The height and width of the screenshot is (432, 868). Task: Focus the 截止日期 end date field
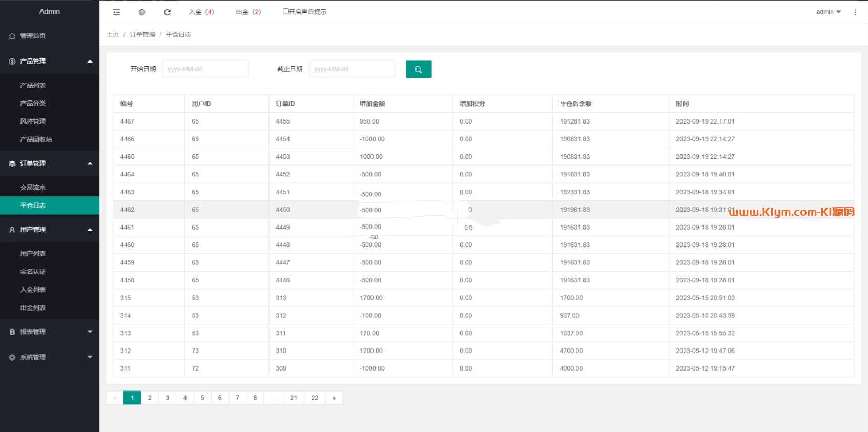pos(352,69)
